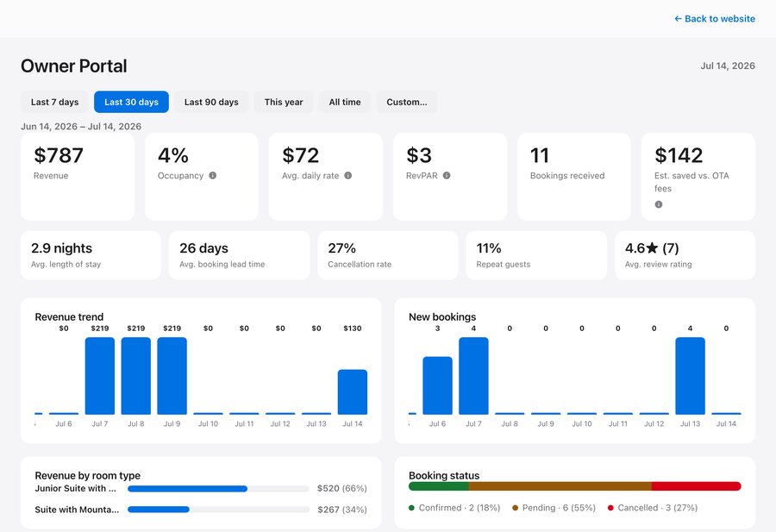This screenshot has height=532, width=776.
Task: Click the Jul 9 revenue bar
Action: [172, 376]
